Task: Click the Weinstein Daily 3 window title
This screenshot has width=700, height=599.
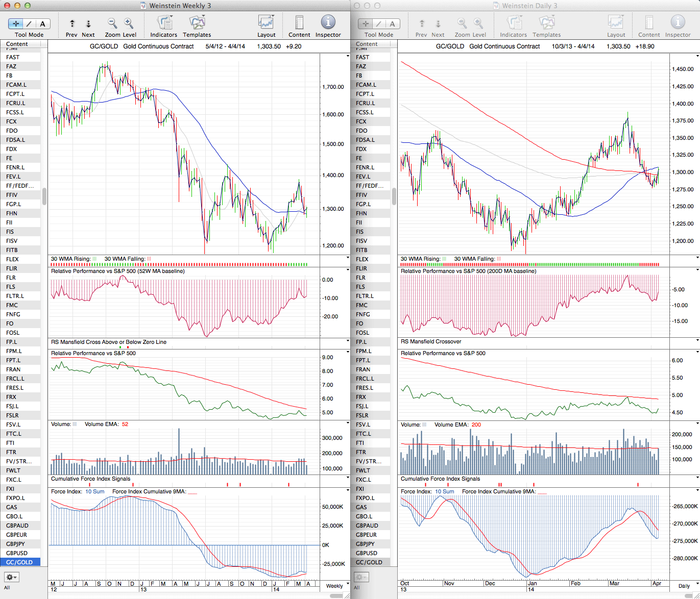Action: pyautogui.click(x=529, y=6)
